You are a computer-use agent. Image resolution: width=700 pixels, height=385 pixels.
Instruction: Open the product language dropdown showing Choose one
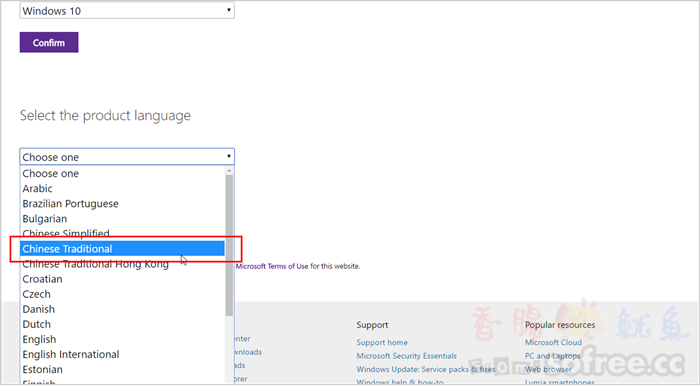point(127,157)
